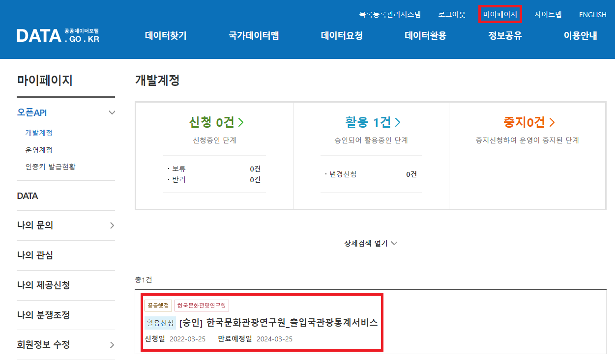Open 나의 관심 sidebar item
615x364 pixels.
(35, 255)
